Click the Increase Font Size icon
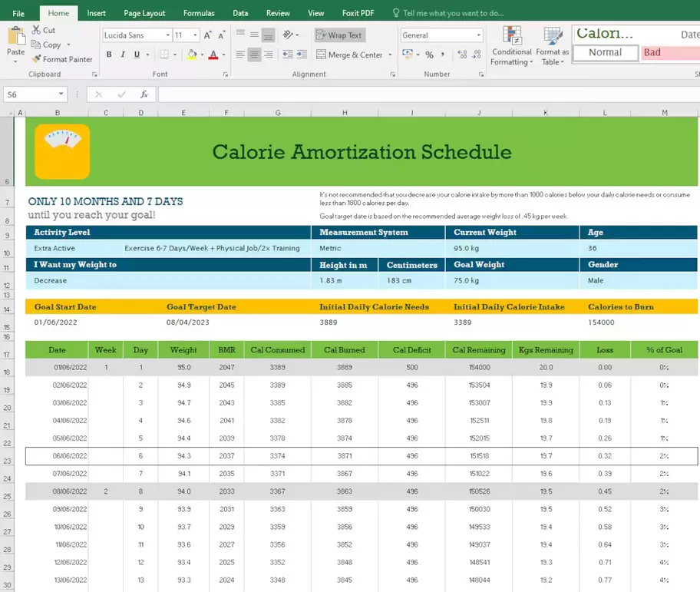 (207, 35)
